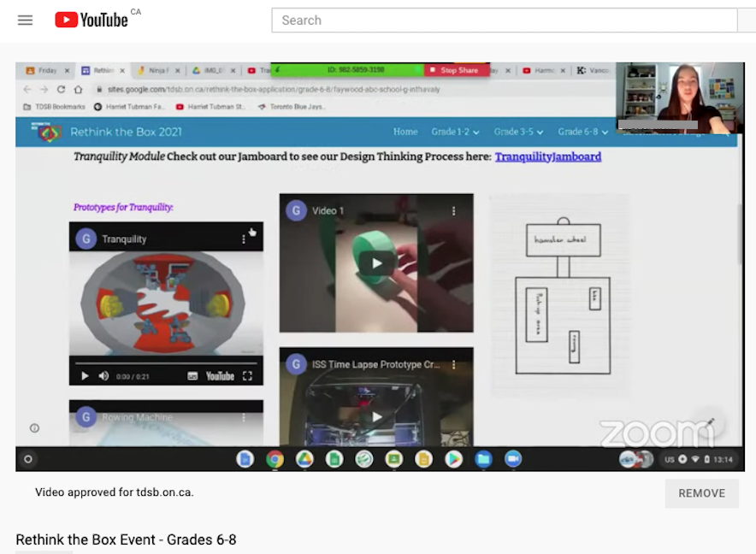Click the Stop Share button

tap(455, 70)
